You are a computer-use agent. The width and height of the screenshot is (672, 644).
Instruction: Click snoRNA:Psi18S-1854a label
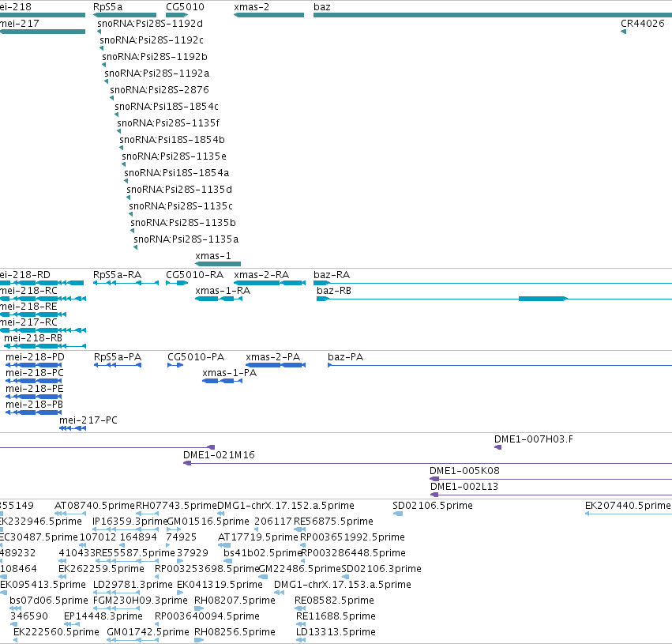coord(177,173)
